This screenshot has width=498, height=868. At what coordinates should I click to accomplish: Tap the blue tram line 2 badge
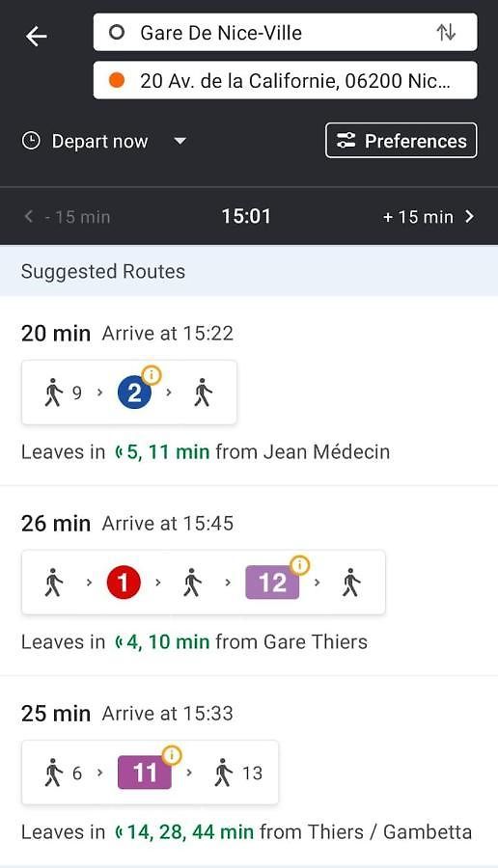point(134,393)
